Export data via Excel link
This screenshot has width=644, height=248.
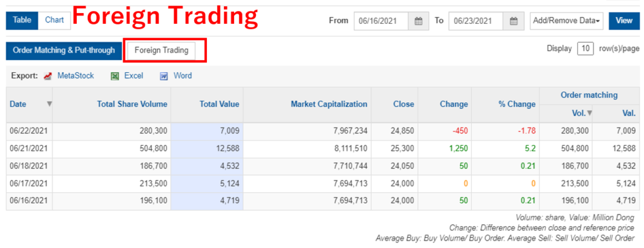[x=133, y=76]
